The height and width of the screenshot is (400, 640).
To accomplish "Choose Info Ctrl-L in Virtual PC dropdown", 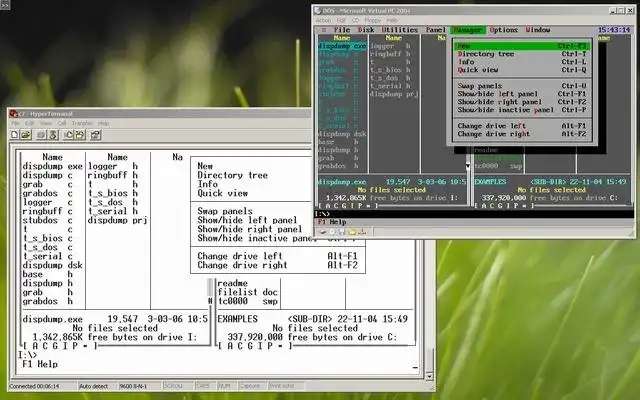I will tap(522, 62).
